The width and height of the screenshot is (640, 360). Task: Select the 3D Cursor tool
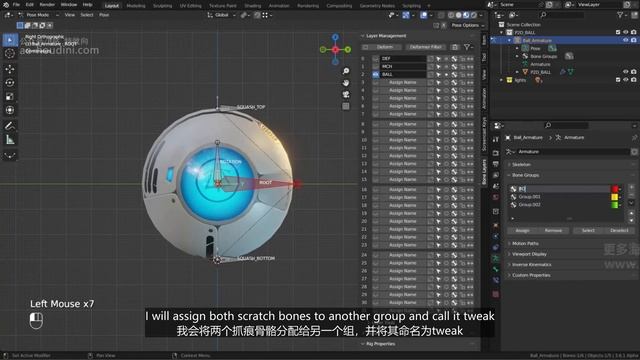10,53
